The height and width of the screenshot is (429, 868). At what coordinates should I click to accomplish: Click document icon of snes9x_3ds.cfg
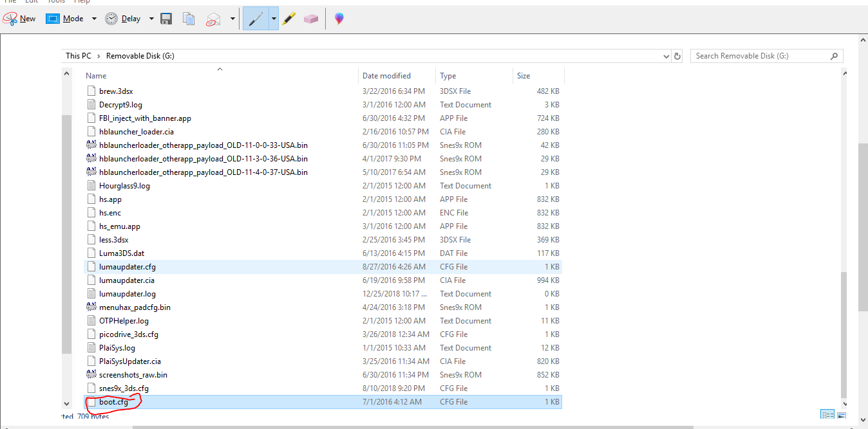tap(91, 388)
